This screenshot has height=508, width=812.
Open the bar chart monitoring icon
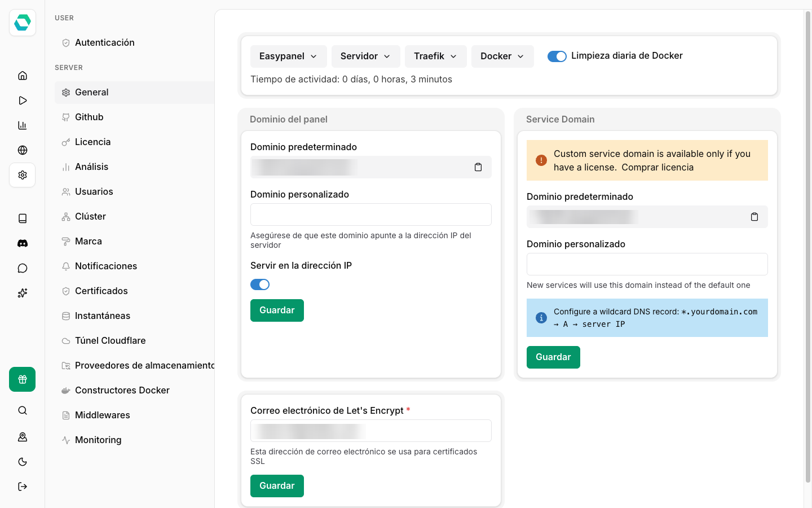coord(23,125)
